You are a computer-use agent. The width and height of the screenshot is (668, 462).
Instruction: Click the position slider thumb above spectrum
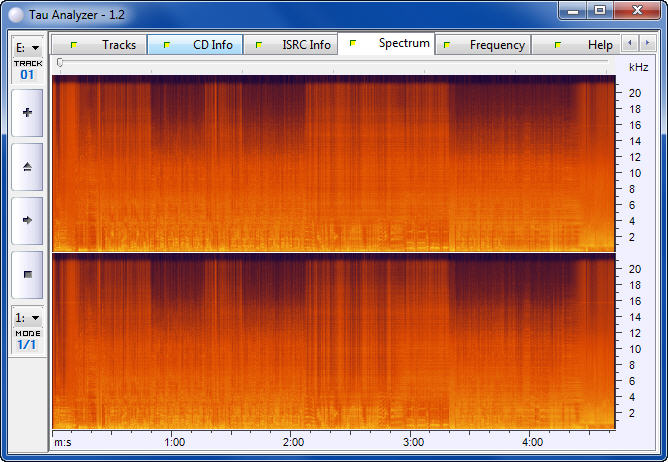point(61,63)
